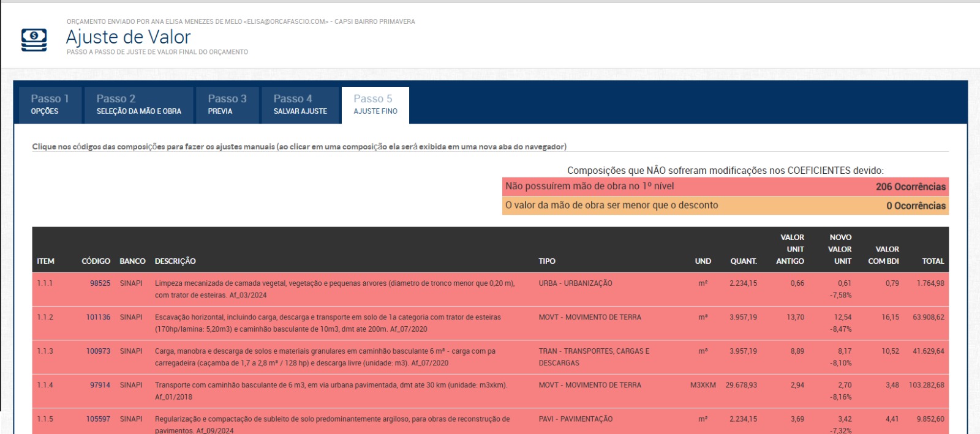Click item number 1.1.5
This screenshot has width=980, height=434.
[45, 419]
